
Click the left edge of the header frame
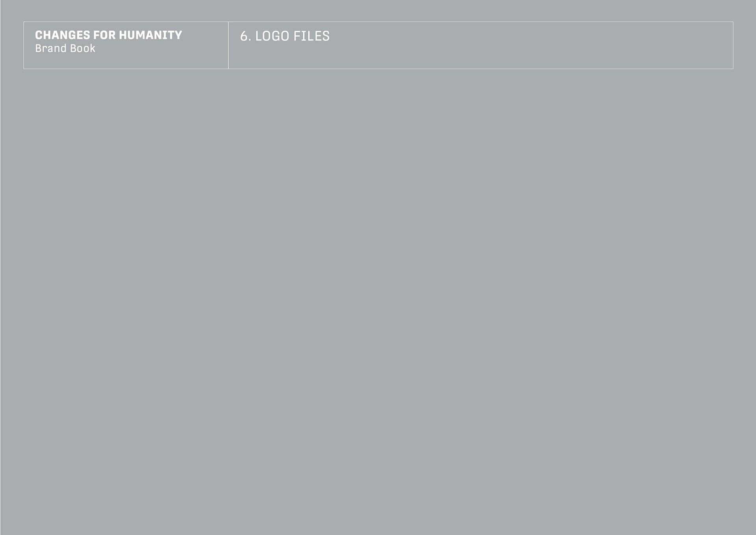(x=24, y=45)
